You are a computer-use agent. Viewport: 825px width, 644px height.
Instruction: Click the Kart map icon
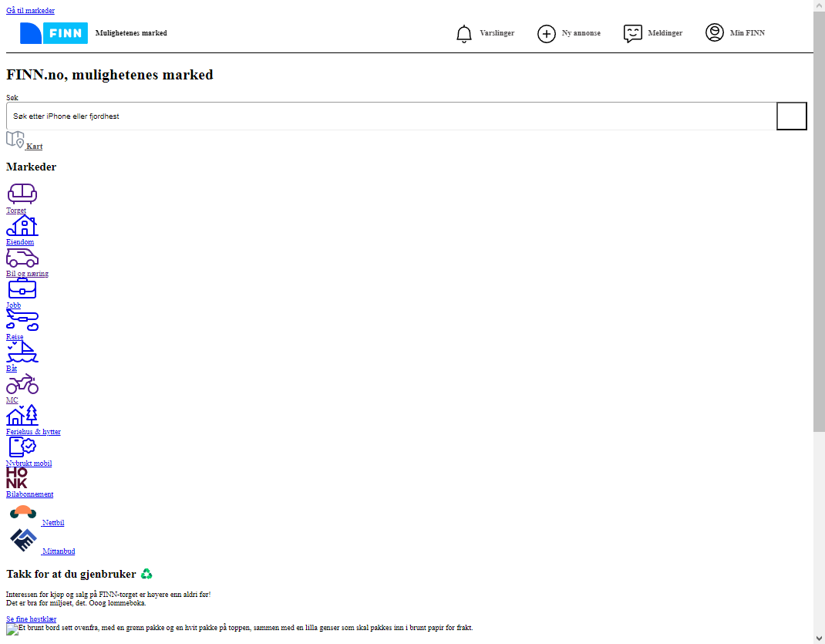15,140
